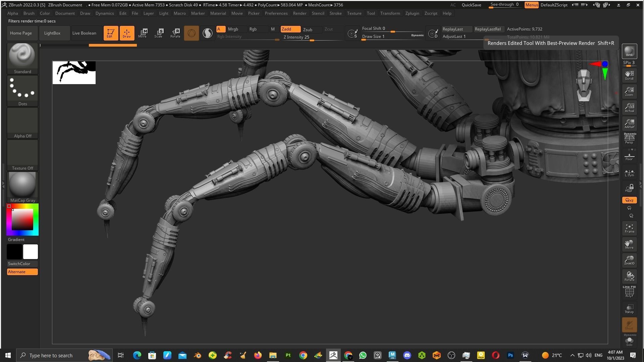Screen dimensions: 644x362
Task: Select the Scroll canvas tool
Action: [x=629, y=75]
